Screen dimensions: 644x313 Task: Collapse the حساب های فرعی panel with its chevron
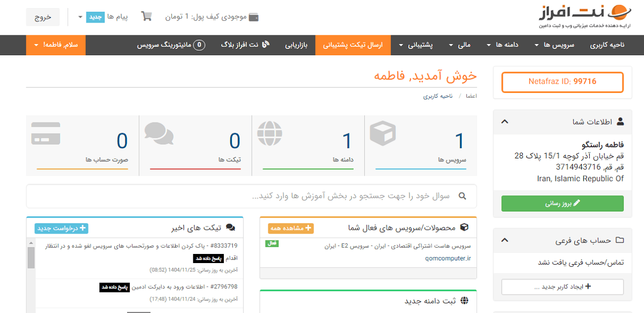point(505,241)
